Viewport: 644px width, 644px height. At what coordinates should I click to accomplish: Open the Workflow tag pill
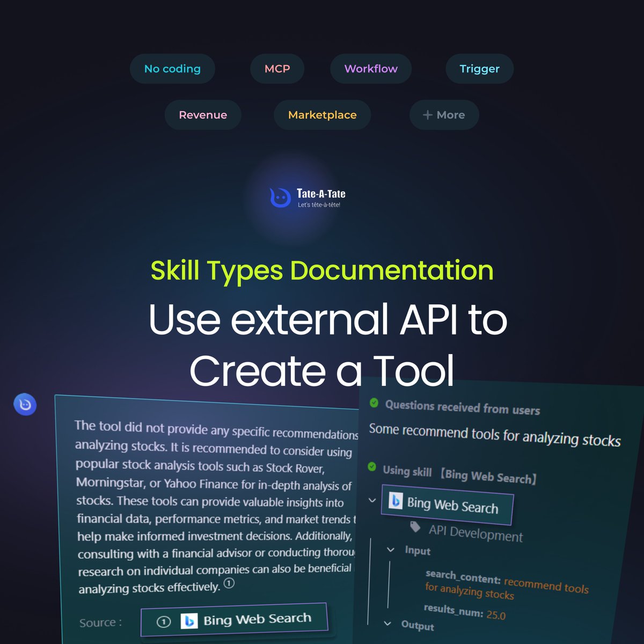pos(371,69)
